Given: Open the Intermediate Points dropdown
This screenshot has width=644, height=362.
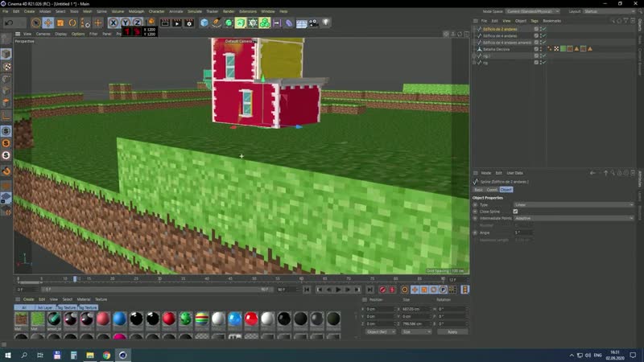Looking at the screenshot, I should coord(573,218).
